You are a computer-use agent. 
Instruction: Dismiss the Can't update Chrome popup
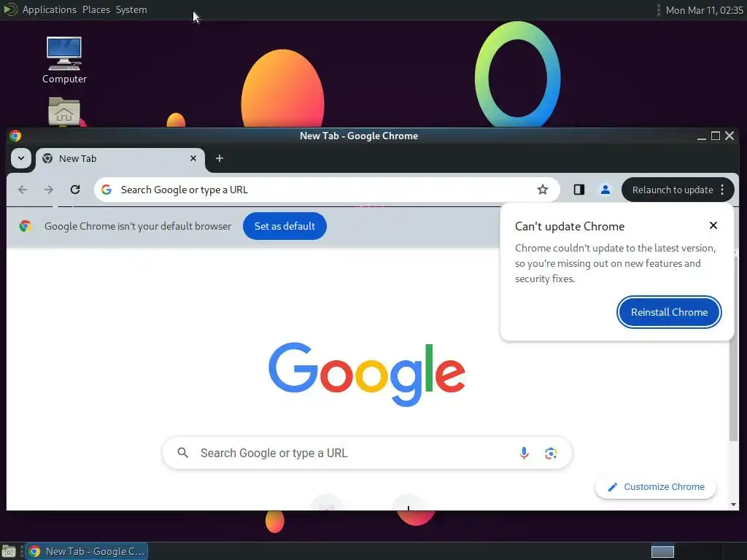pos(713,225)
